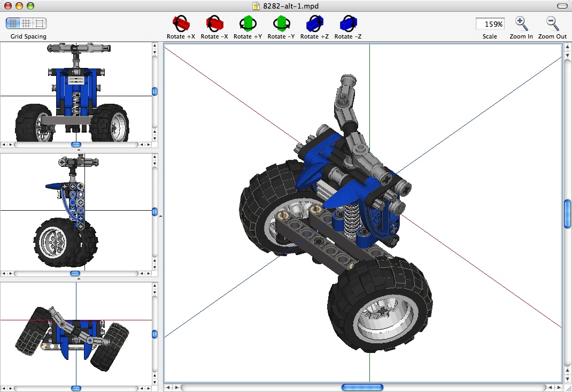
Task: Select Rotate -Y in the toolbar
Action: click(281, 23)
